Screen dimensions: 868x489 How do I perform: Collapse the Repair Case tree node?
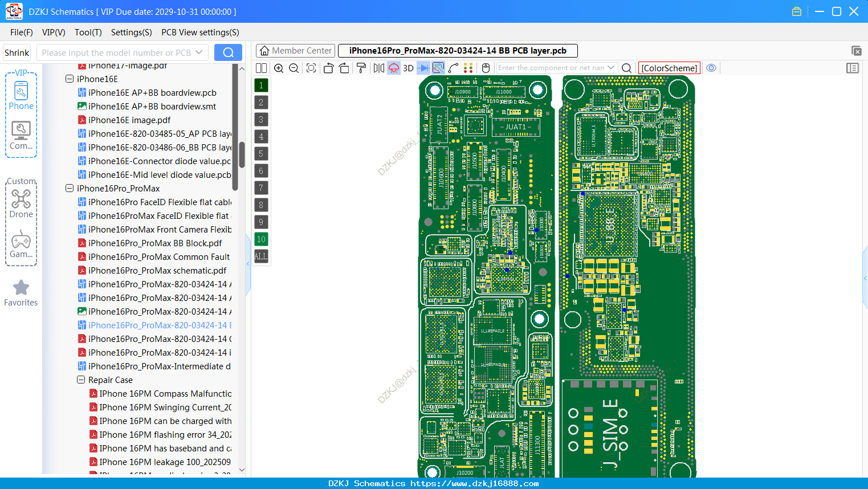81,380
